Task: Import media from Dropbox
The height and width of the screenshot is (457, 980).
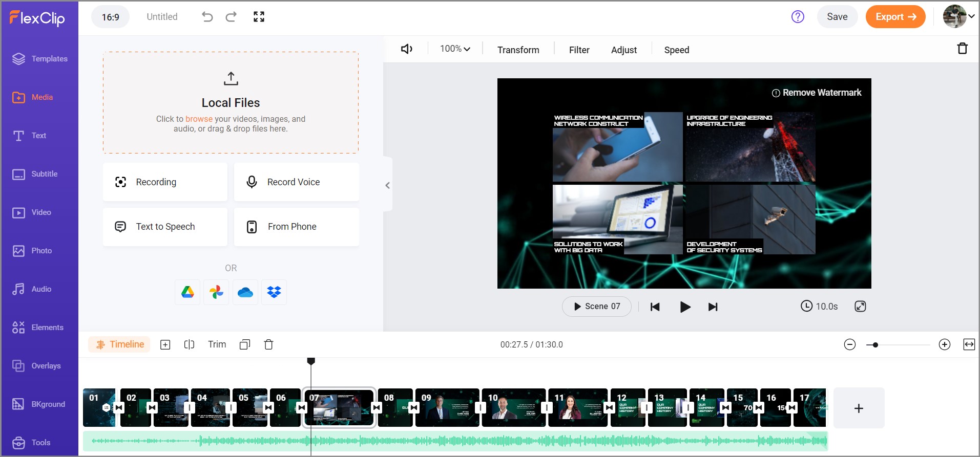Action: pyautogui.click(x=274, y=292)
